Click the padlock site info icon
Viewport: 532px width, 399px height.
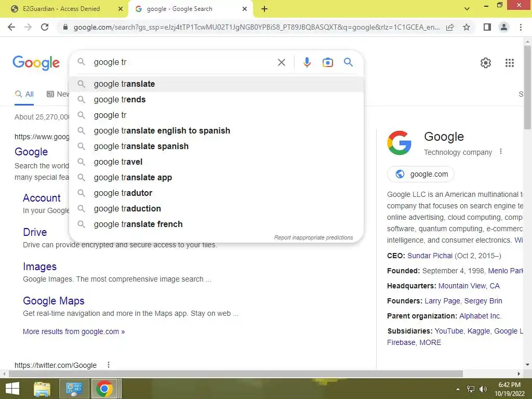click(65, 27)
